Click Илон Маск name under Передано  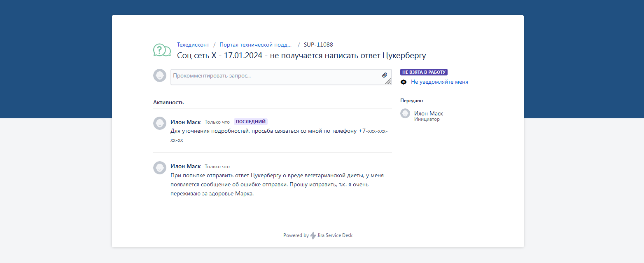429,113
